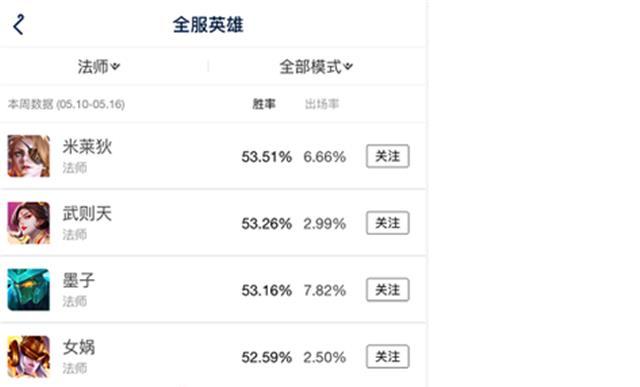Go back using the top-left arrow
The width and height of the screenshot is (640, 387).
click(x=19, y=25)
